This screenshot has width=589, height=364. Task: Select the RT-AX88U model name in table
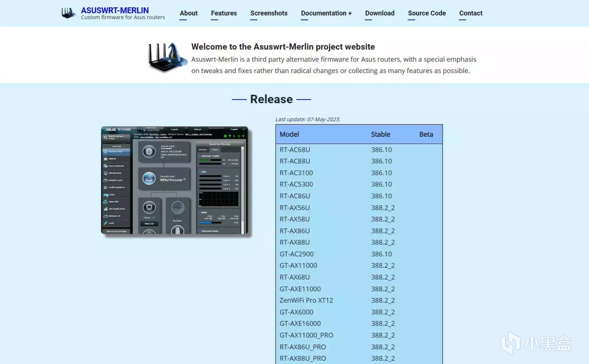[294, 242]
